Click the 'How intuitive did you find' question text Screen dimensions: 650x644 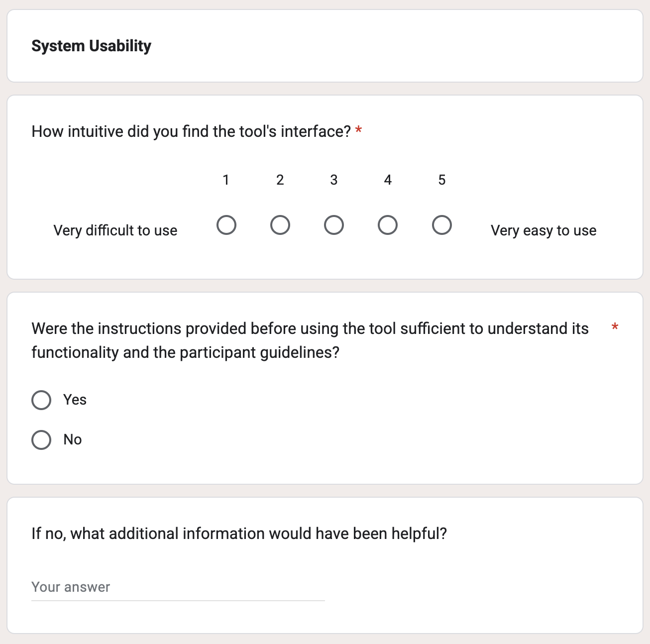191,131
